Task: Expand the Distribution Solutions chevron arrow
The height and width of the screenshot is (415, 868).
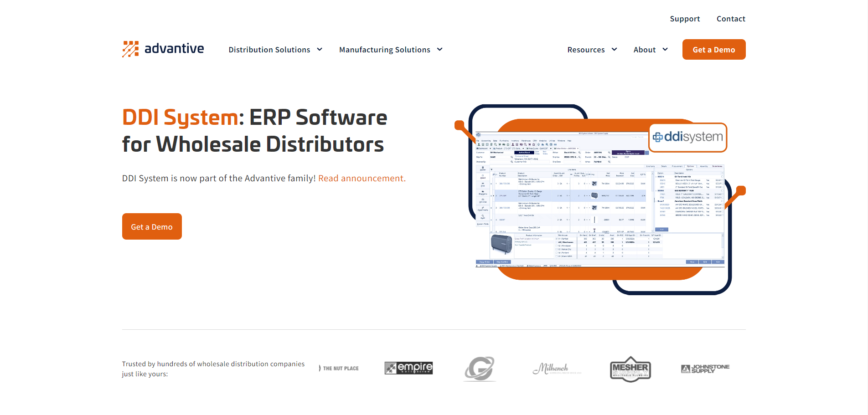Action: (320, 49)
